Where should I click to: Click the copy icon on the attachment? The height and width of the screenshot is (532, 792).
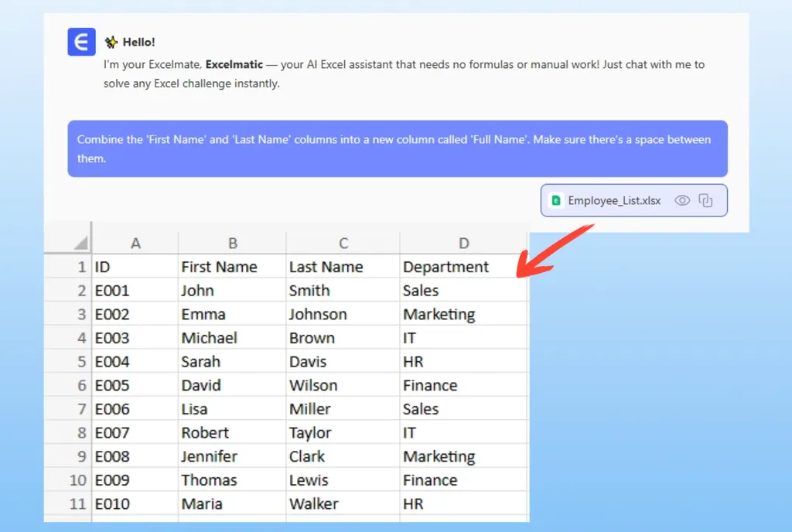pyautogui.click(x=705, y=200)
